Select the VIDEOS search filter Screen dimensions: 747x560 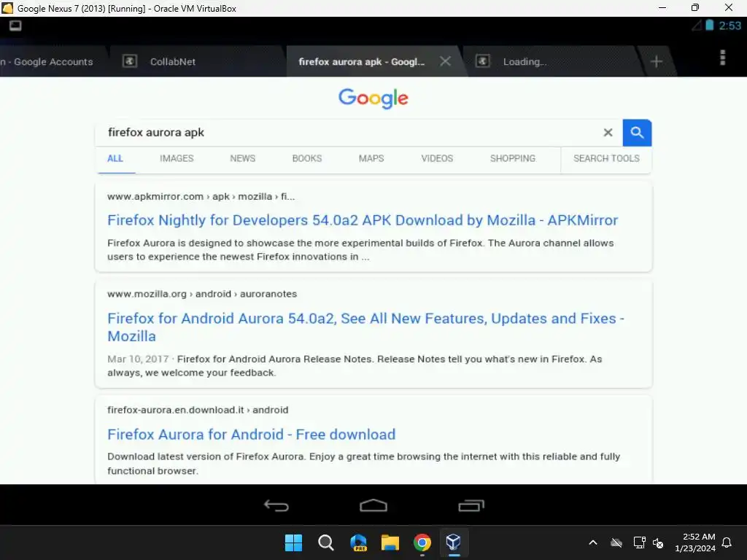437,158
